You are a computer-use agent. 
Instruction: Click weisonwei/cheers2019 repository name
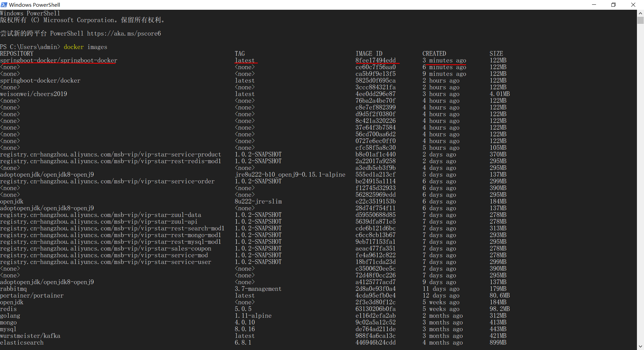pos(34,94)
